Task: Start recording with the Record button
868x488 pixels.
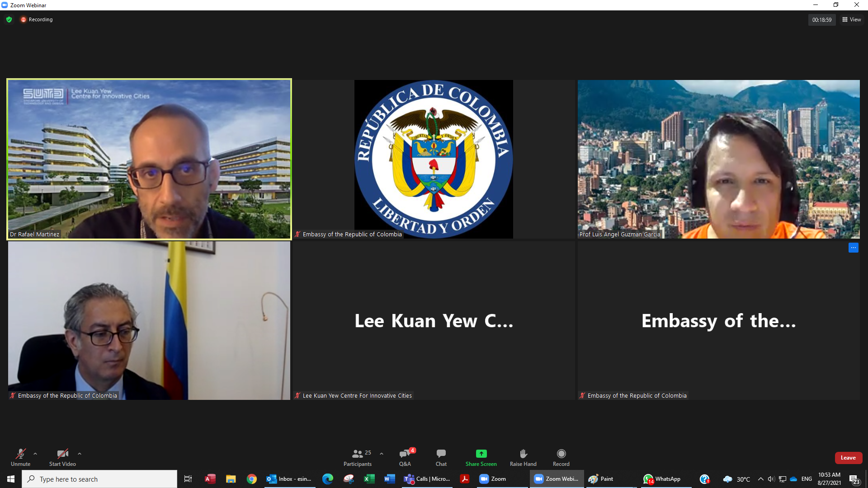Action: coord(561,457)
